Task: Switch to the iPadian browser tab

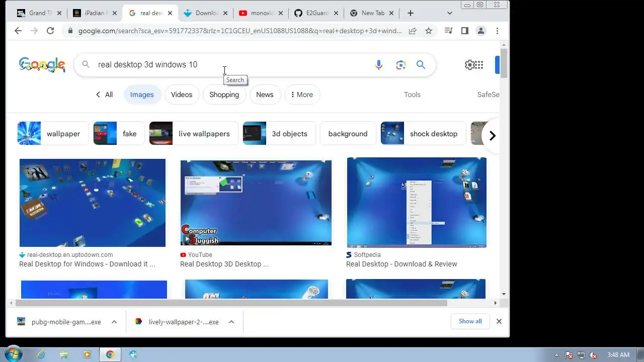Action: (95, 13)
